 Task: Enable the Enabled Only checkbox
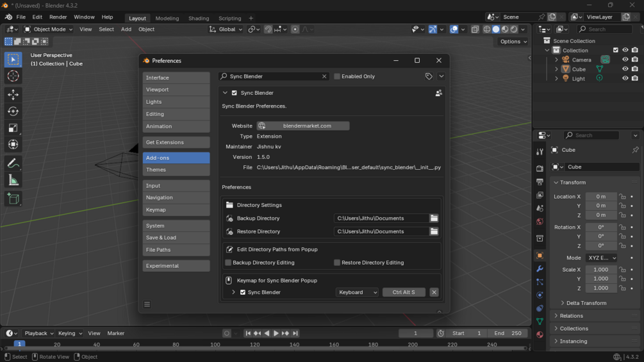coord(337,76)
